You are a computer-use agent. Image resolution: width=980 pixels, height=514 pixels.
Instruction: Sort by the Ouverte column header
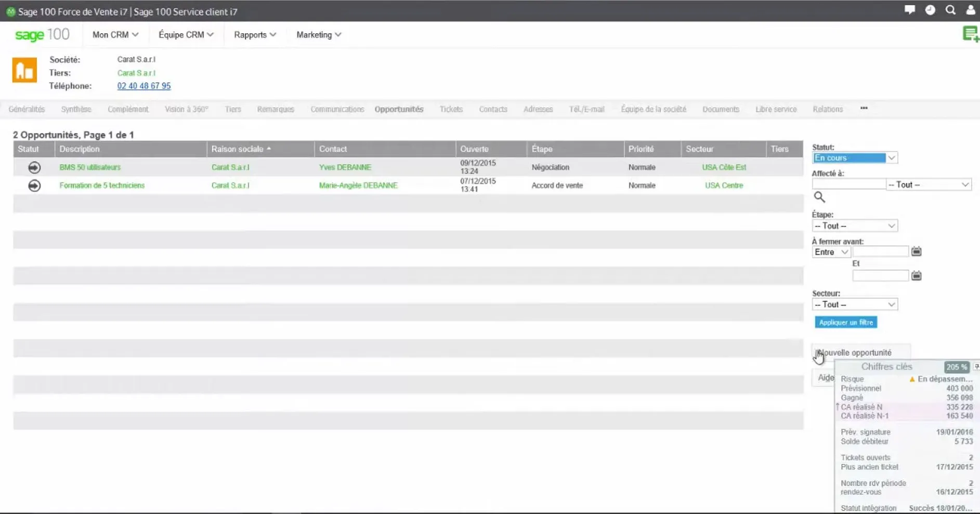click(474, 149)
